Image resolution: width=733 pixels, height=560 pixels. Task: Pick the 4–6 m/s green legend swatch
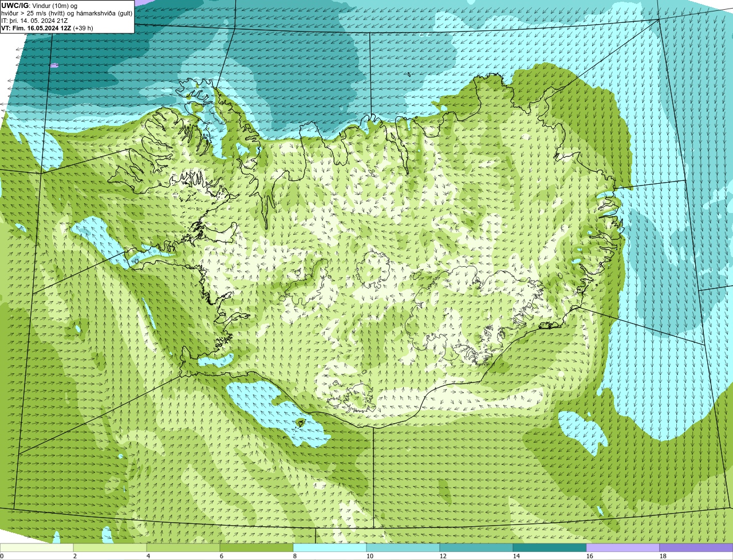(183, 547)
